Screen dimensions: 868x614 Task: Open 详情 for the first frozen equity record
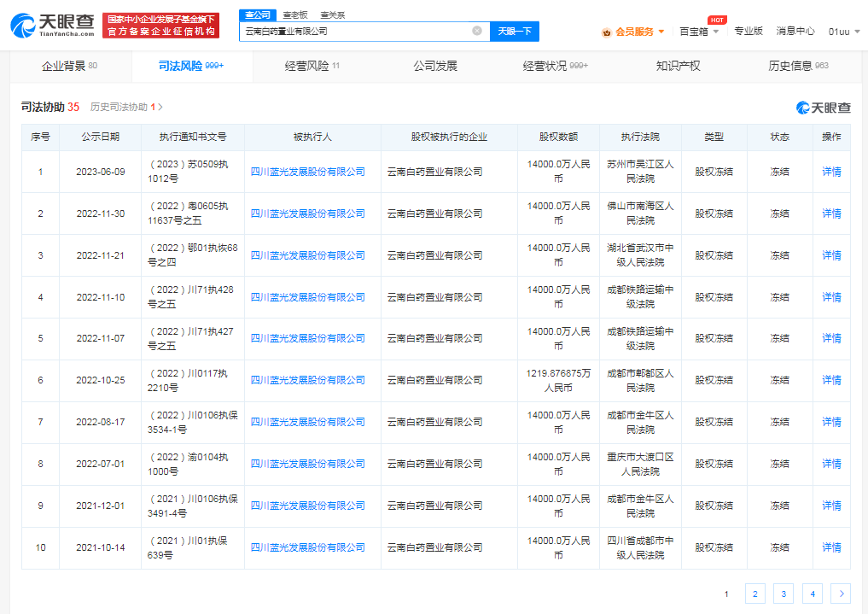830,171
